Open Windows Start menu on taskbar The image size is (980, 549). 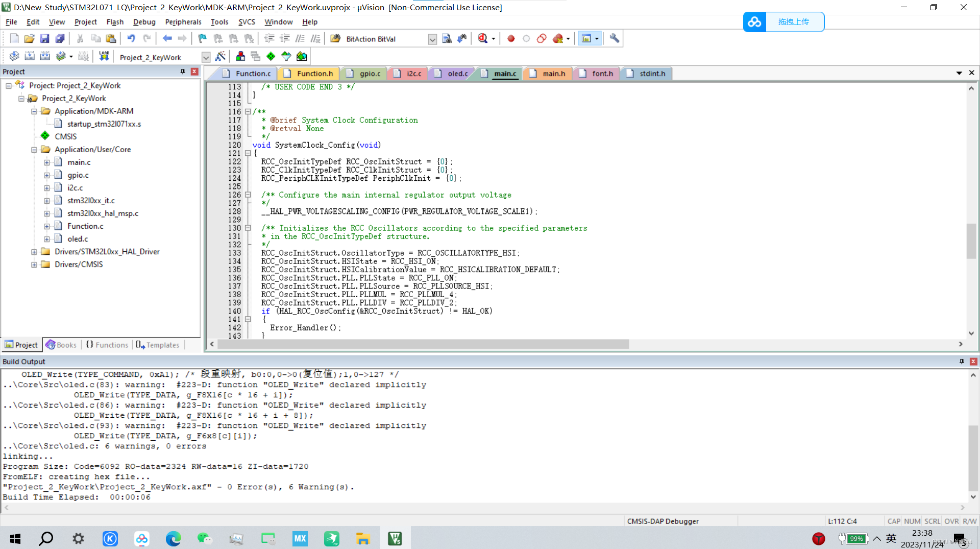coord(15,538)
